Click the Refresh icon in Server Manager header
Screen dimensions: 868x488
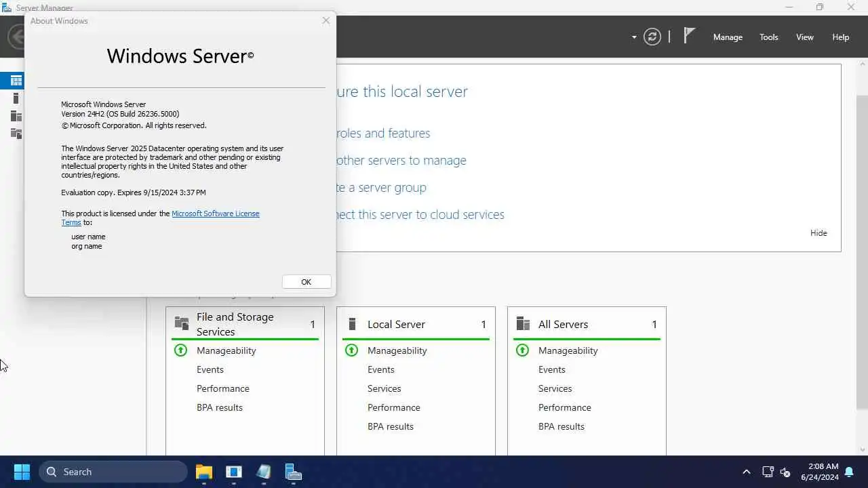pos(652,37)
